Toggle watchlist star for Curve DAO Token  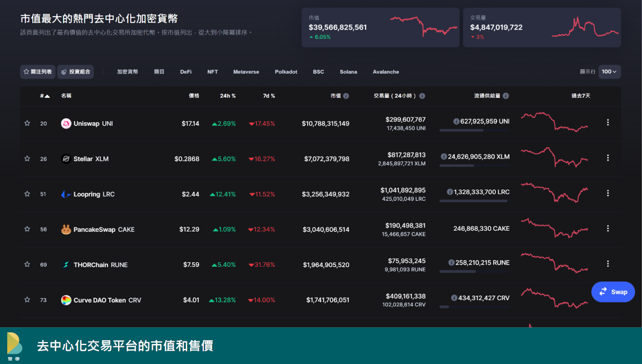(x=27, y=300)
